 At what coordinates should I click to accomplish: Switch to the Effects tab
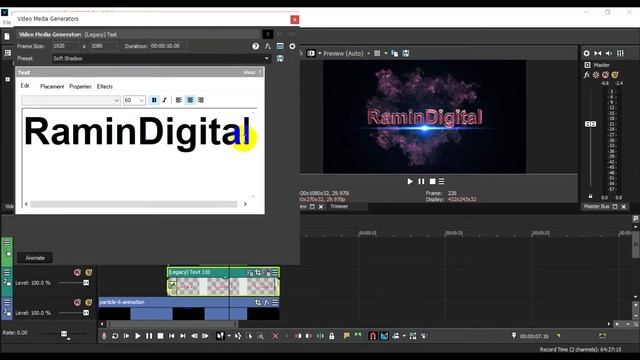tap(105, 87)
